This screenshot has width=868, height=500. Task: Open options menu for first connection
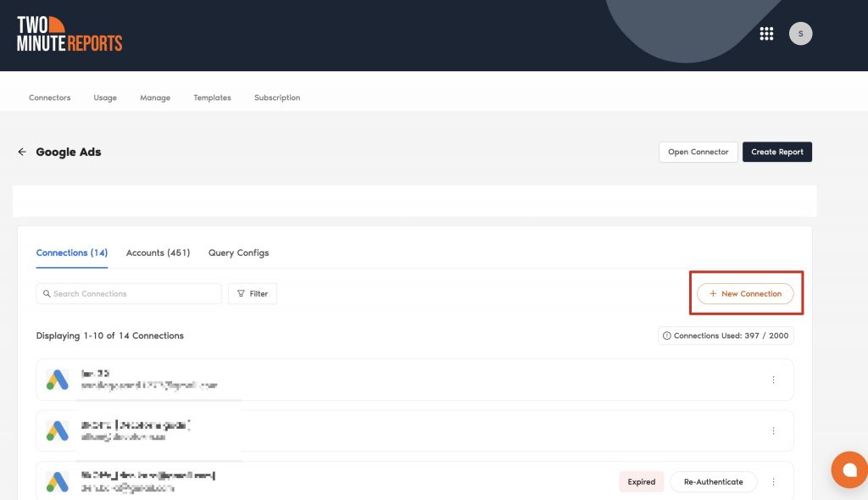pos(773,380)
